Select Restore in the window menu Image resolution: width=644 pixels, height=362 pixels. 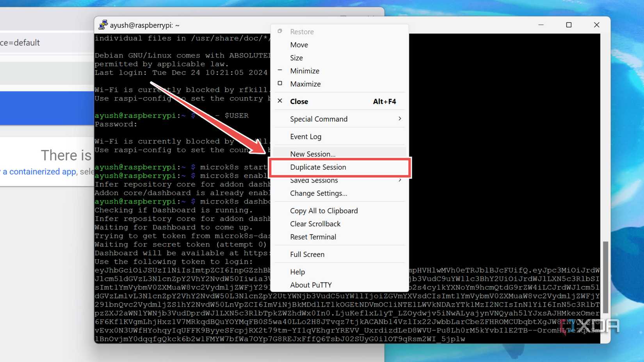[339, 32]
